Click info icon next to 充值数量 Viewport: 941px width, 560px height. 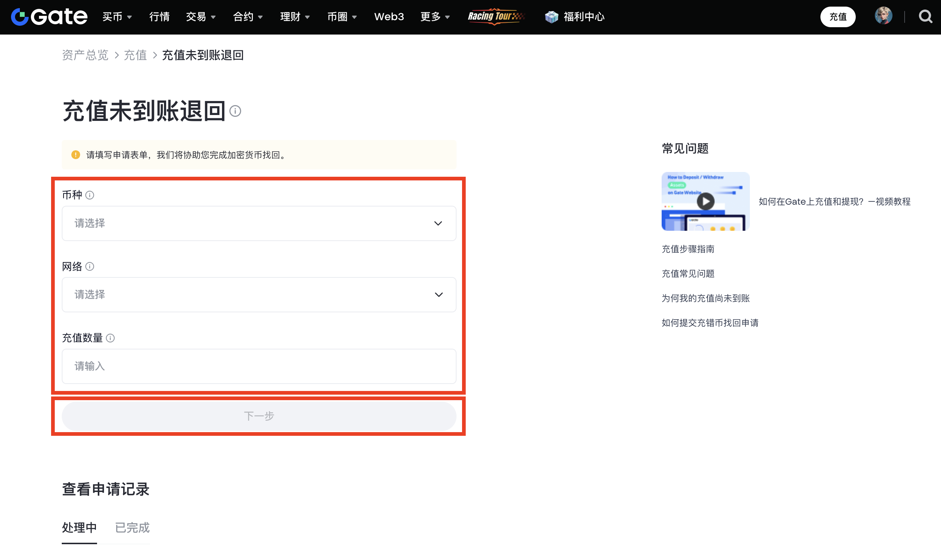click(x=110, y=338)
